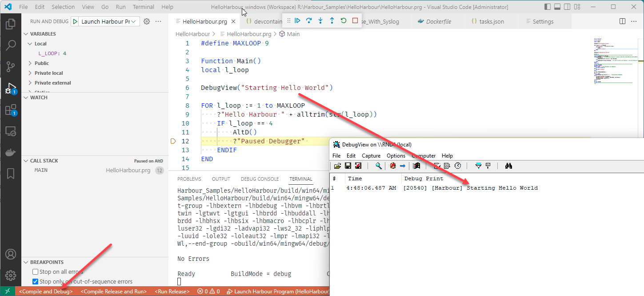
Task: Open the Explorer view in activity bar
Action: [11, 24]
